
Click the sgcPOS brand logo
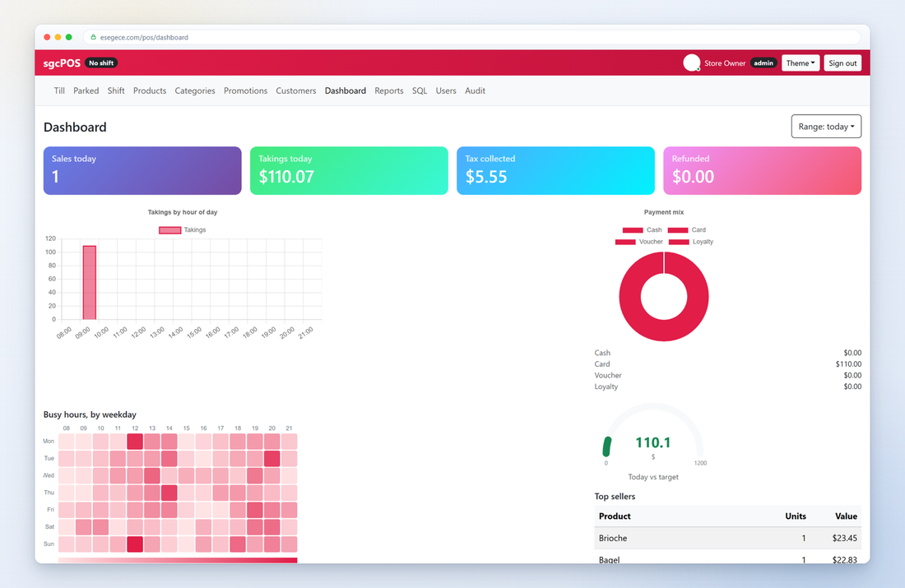click(62, 63)
